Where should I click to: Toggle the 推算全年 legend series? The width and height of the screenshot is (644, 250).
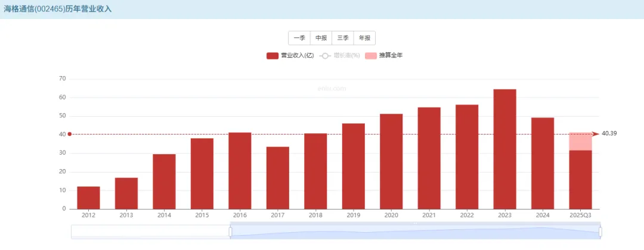click(383, 56)
